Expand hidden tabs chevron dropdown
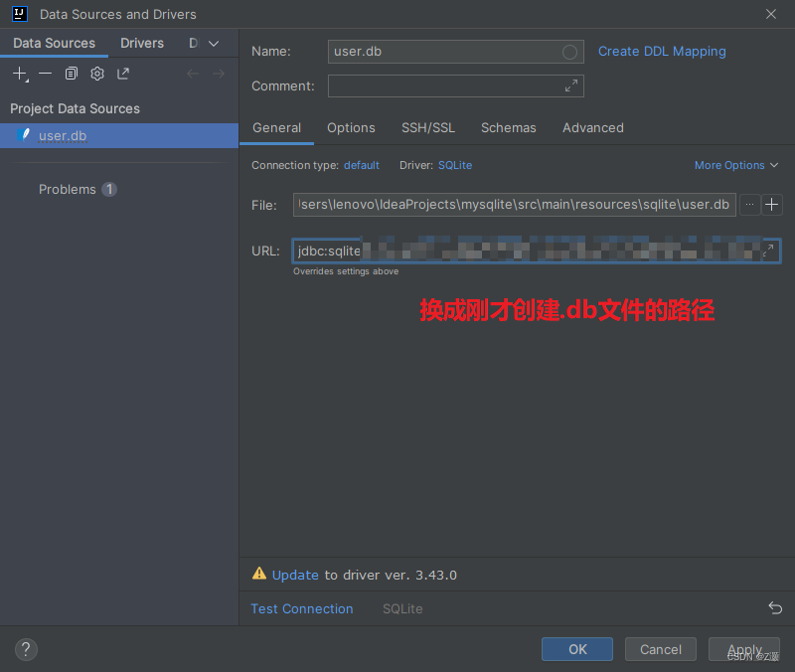795x672 pixels. pos(214,44)
